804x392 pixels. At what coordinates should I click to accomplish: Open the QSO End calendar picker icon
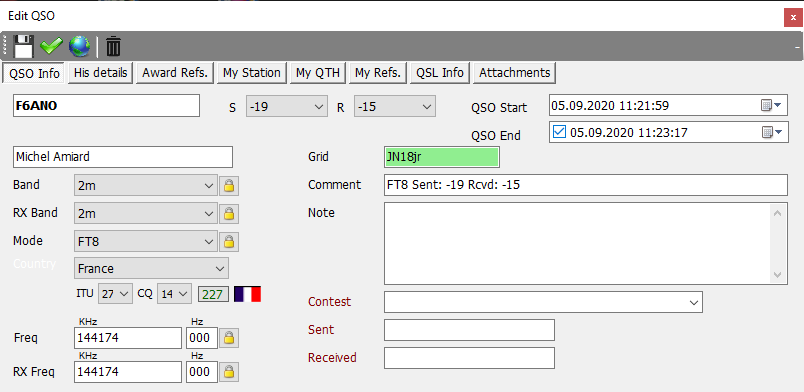click(x=771, y=133)
